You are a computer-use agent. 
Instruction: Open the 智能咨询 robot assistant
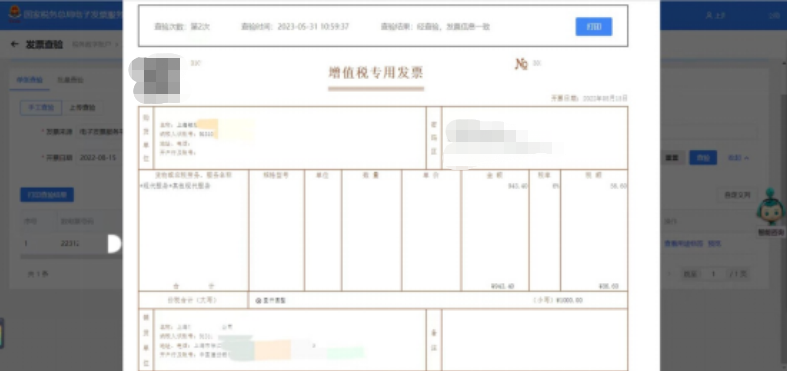coord(771,212)
